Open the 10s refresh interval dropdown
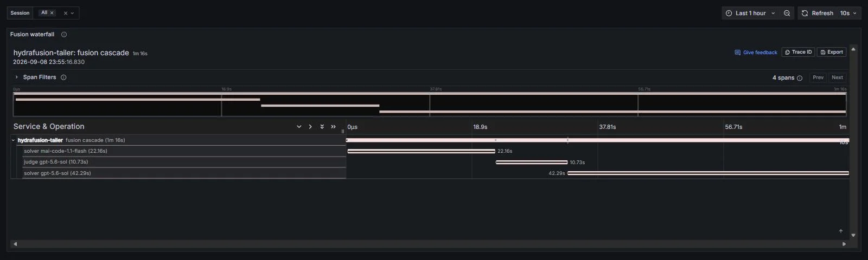The width and height of the screenshot is (868, 260). tap(848, 13)
